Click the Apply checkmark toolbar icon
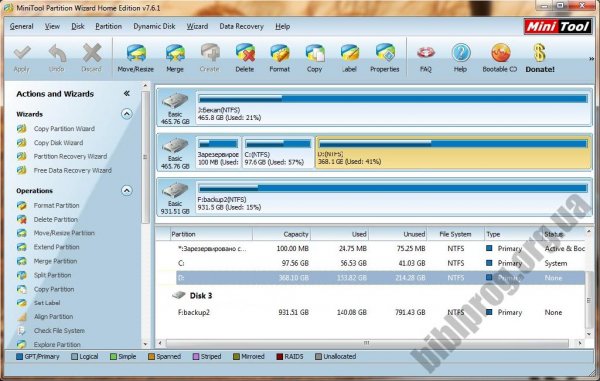This screenshot has width=600, height=381. (x=22, y=53)
